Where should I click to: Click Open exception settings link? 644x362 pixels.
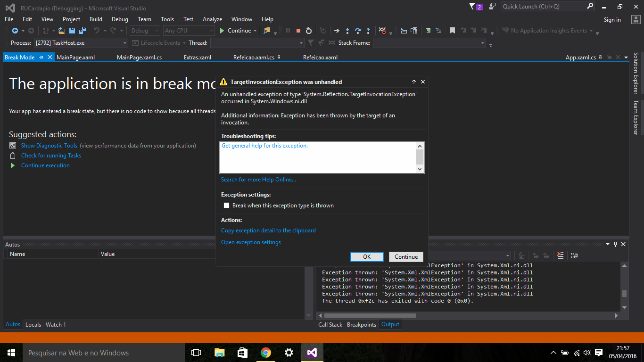251,242
